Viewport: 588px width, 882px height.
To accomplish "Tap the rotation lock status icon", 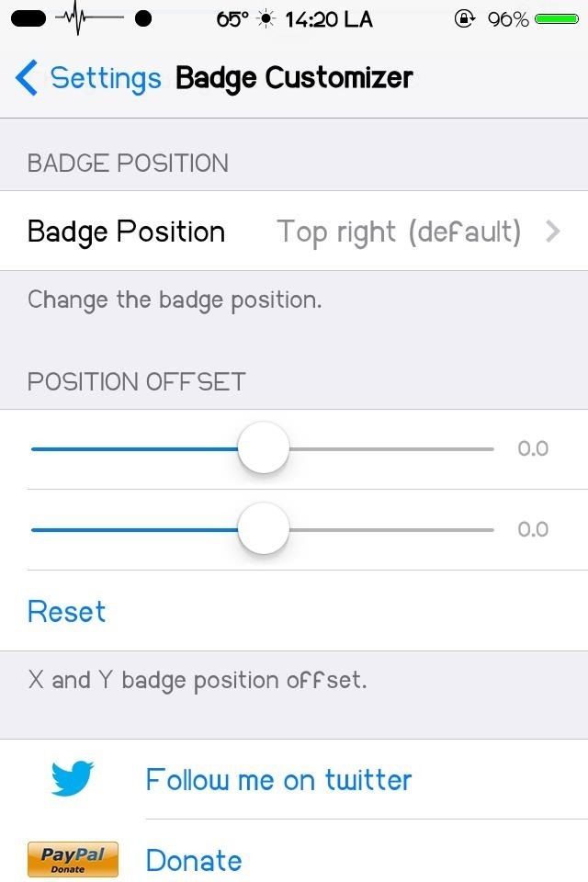I will click(465, 18).
